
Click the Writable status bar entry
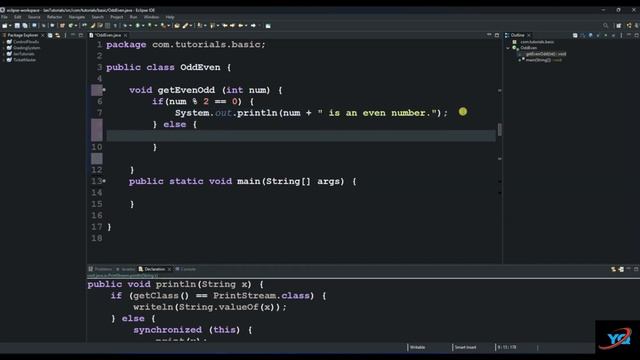click(417, 347)
